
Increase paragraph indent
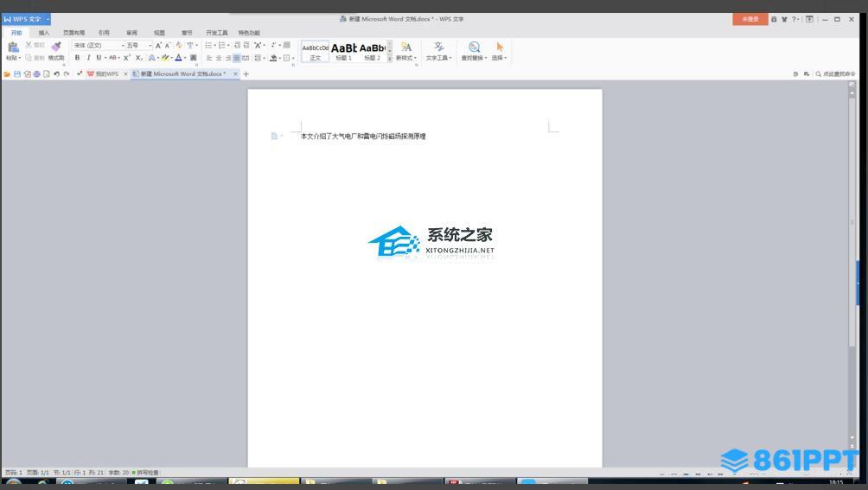[x=246, y=45]
